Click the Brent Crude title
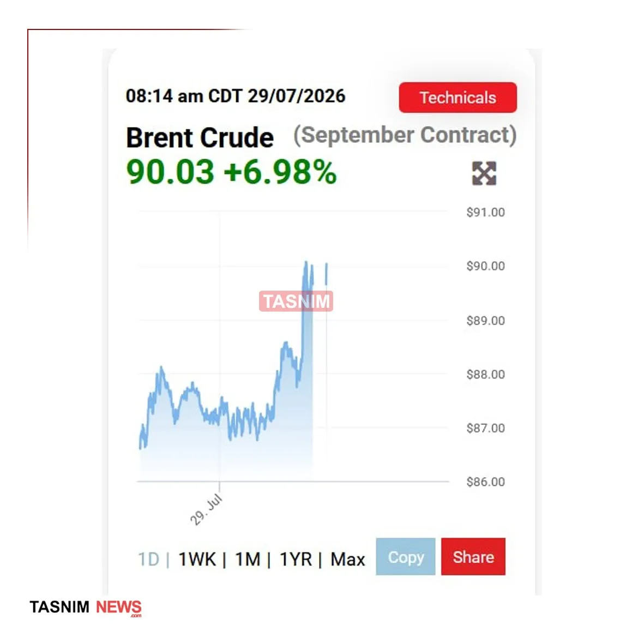This screenshot has width=644, height=644. coord(200,137)
